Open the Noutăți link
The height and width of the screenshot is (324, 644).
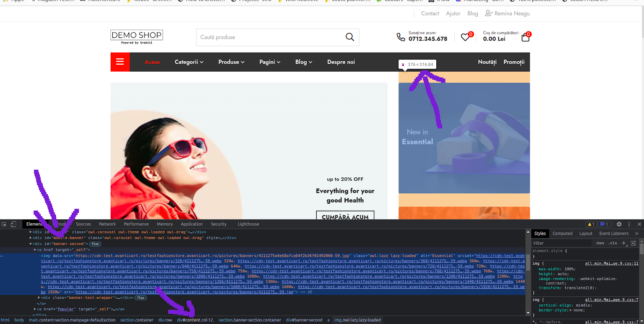click(487, 62)
